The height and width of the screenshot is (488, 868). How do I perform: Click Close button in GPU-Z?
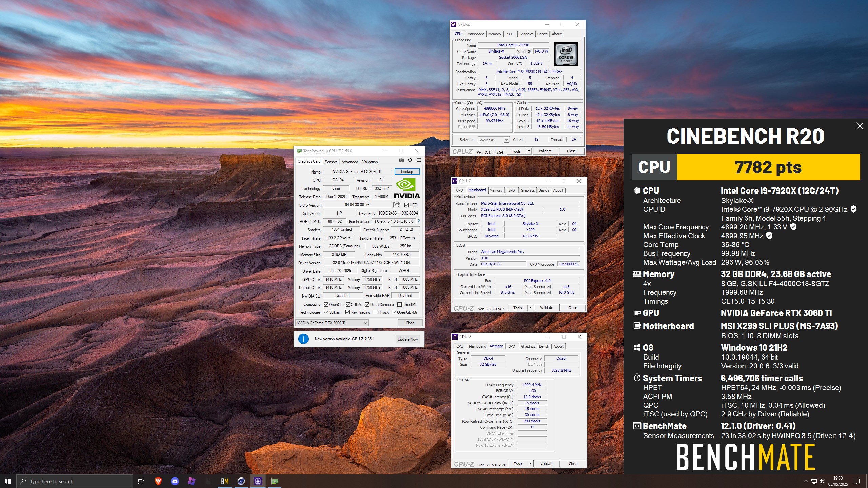pyautogui.click(x=410, y=323)
